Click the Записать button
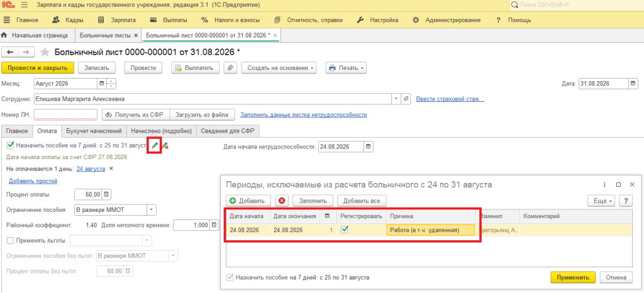Screen dimensions: 644x293 click(96, 68)
